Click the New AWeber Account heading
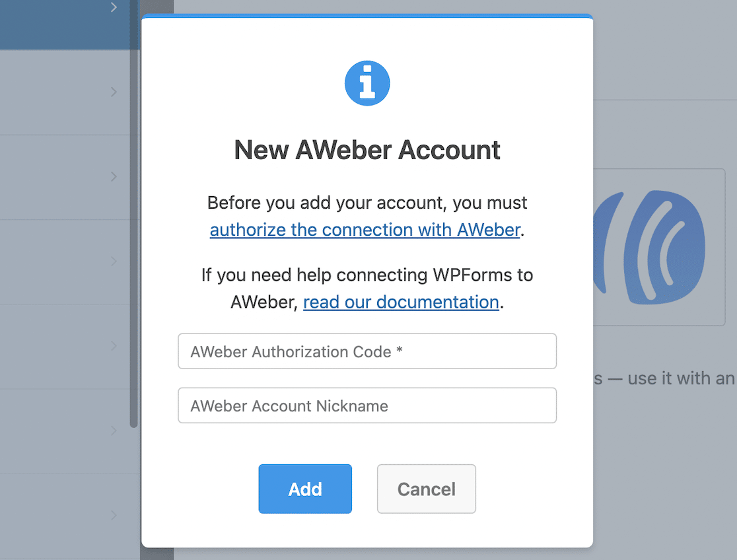This screenshot has width=737, height=560. [x=367, y=150]
